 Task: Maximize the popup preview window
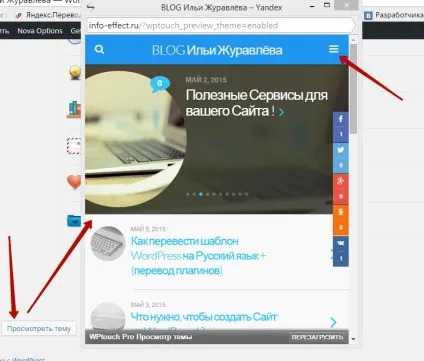pyautogui.click(x=327, y=5)
